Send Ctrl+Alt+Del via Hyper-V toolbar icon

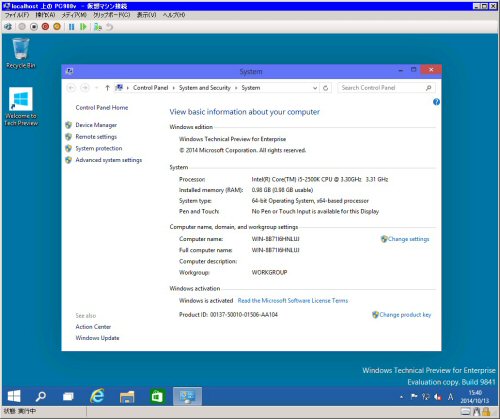[x=8, y=27]
